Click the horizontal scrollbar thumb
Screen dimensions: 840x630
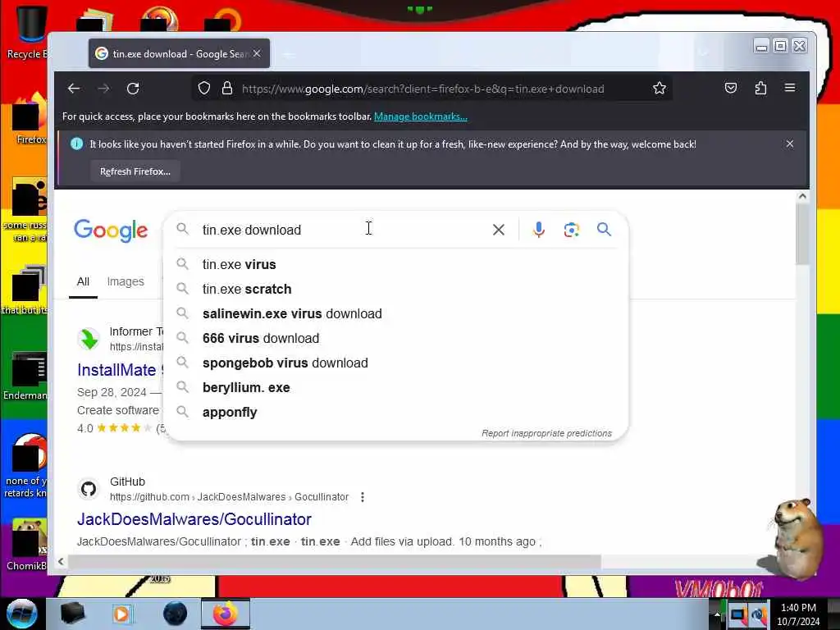[x=335, y=561]
